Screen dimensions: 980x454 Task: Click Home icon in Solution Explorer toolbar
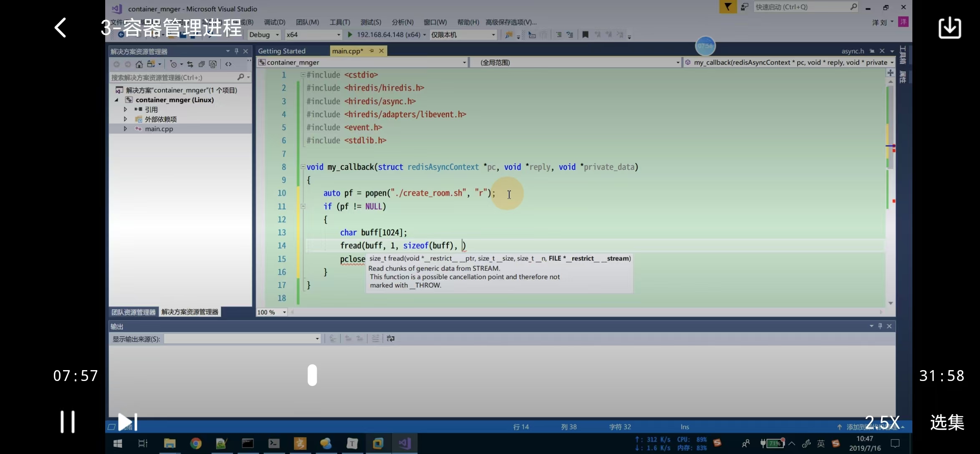(139, 64)
